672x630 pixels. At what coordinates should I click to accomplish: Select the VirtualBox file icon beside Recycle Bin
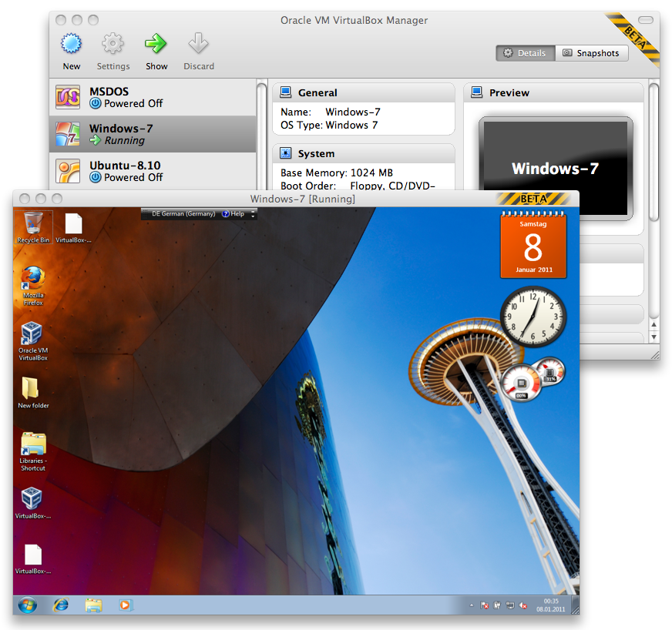coord(73,227)
